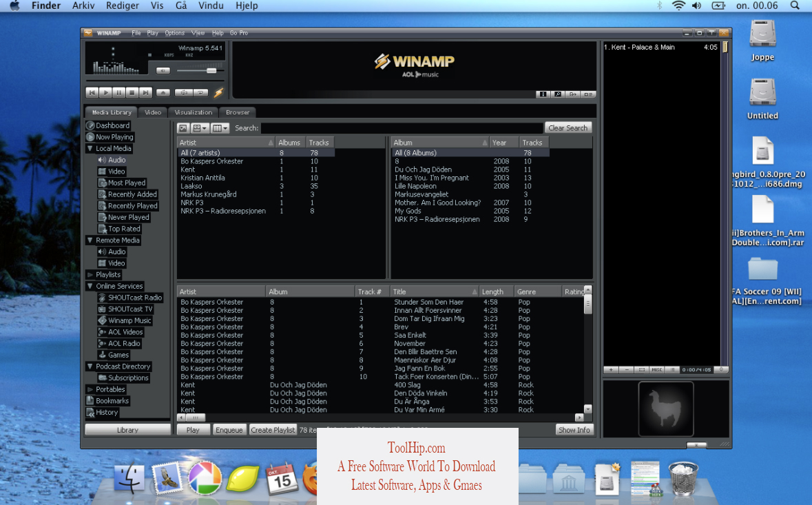Open the view mode dropdown beside Search
This screenshot has height=505, width=812.
click(200, 128)
